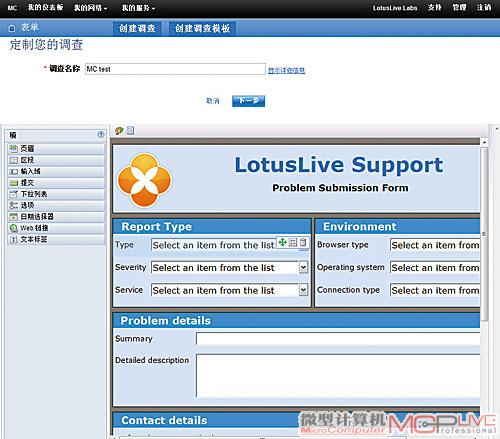Click the form scrollbar up arrow
This screenshot has height=439, width=500.
tap(484, 142)
